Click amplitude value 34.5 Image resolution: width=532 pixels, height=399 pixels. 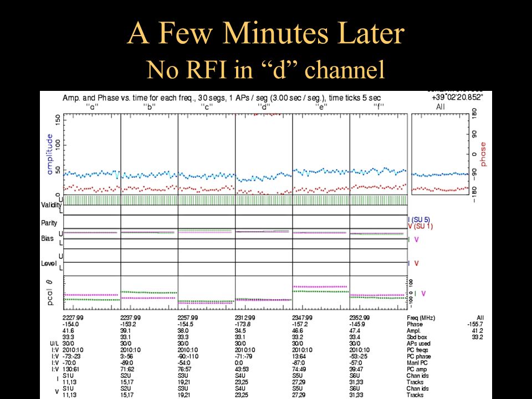coord(240,331)
